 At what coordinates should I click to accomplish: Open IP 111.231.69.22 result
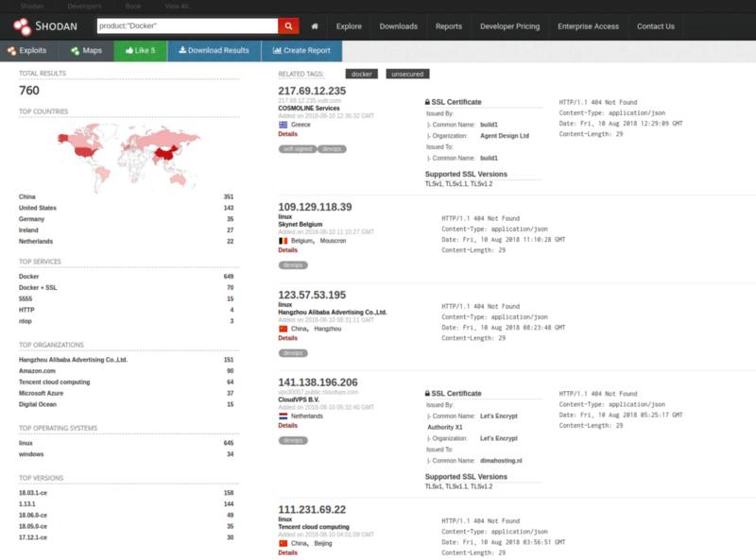312,510
